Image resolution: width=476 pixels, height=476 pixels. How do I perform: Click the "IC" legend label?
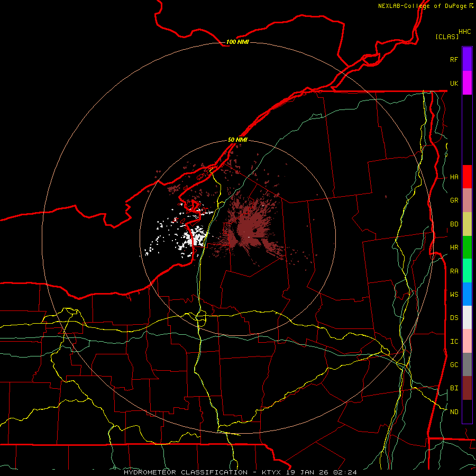pyautogui.click(x=454, y=342)
